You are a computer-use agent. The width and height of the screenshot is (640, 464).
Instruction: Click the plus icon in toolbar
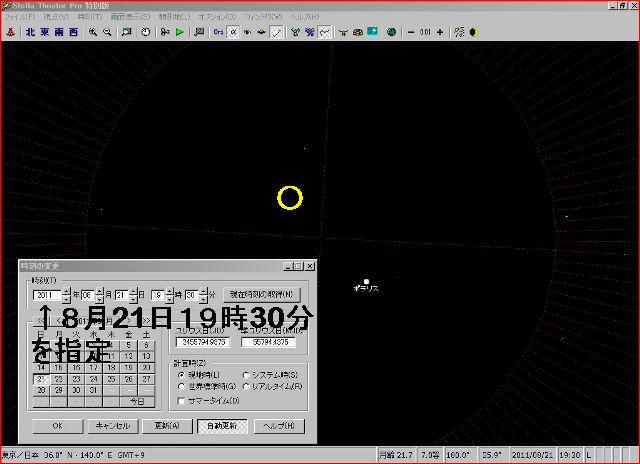pyautogui.click(x=440, y=32)
